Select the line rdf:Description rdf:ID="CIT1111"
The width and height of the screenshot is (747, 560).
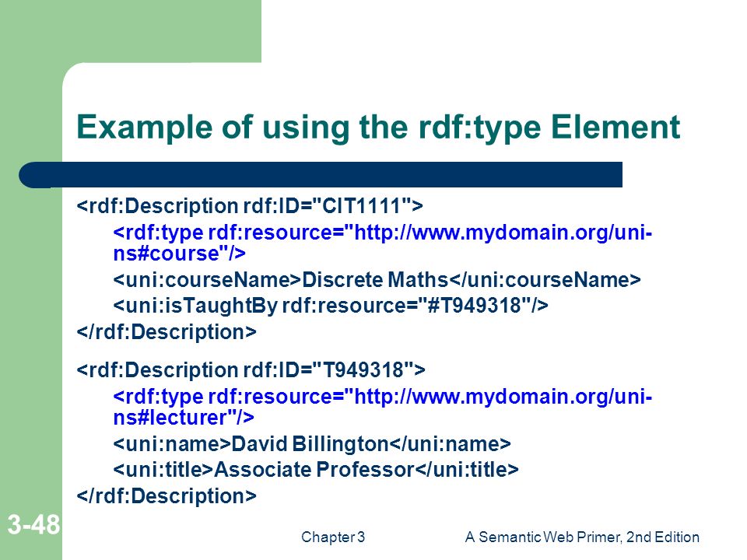pyautogui.click(x=250, y=206)
